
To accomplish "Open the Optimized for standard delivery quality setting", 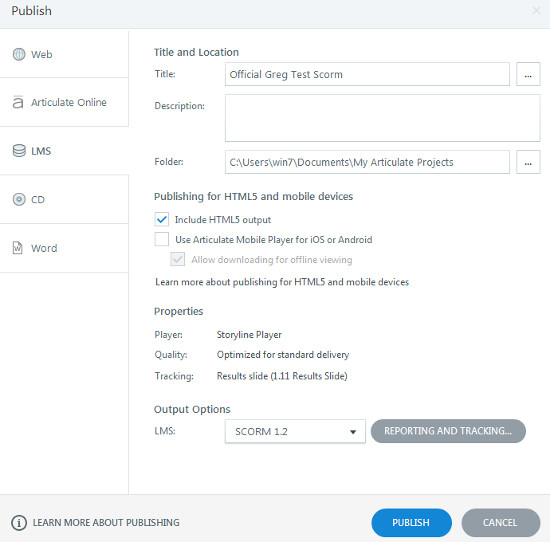I will (x=283, y=355).
